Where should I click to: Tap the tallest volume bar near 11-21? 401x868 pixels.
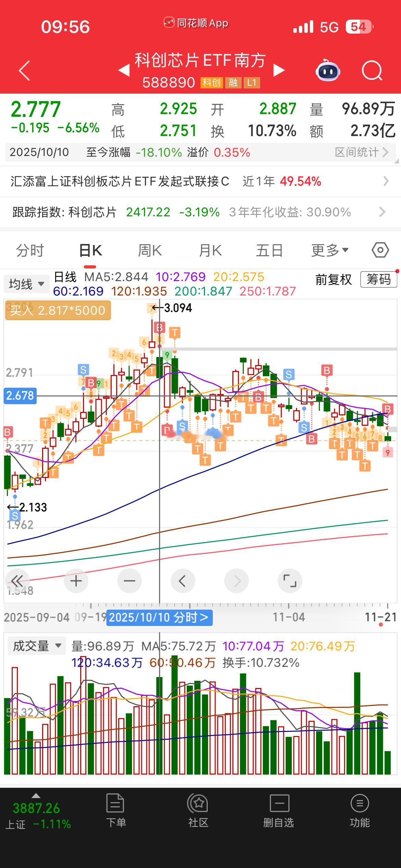coord(357,723)
